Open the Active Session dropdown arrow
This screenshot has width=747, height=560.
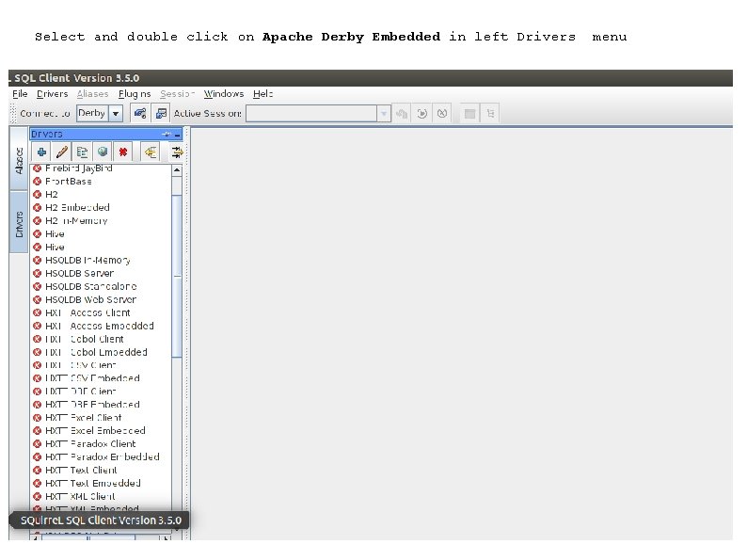(x=384, y=114)
